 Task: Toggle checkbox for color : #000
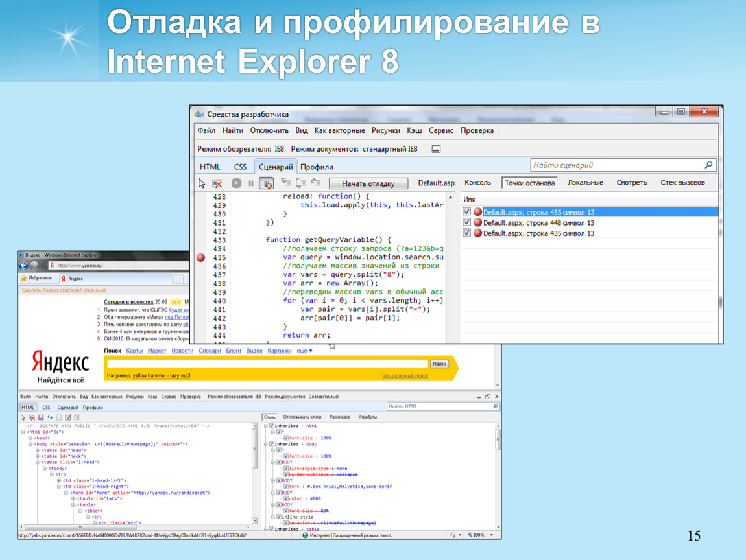(x=286, y=498)
